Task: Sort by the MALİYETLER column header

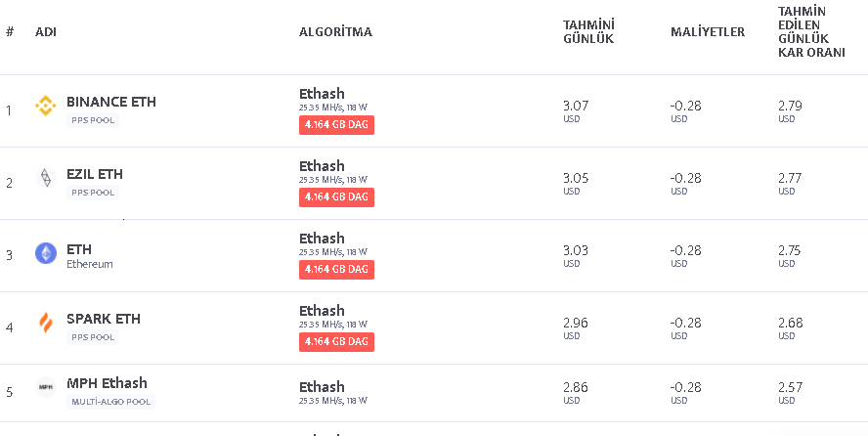Action: point(708,32)
